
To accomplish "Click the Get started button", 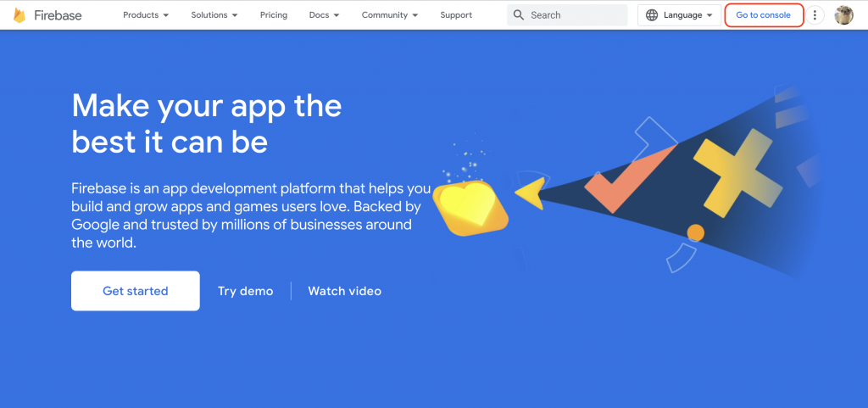I will coord(136,291).
